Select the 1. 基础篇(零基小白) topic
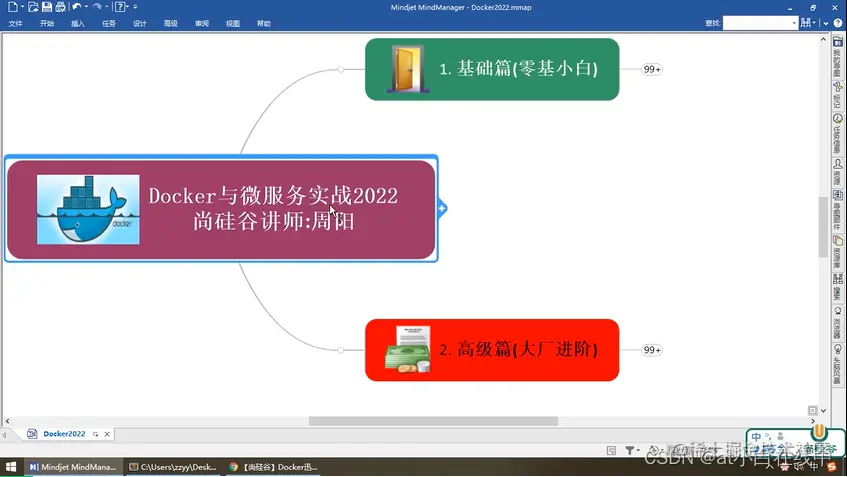 click(x=492, y=69)
